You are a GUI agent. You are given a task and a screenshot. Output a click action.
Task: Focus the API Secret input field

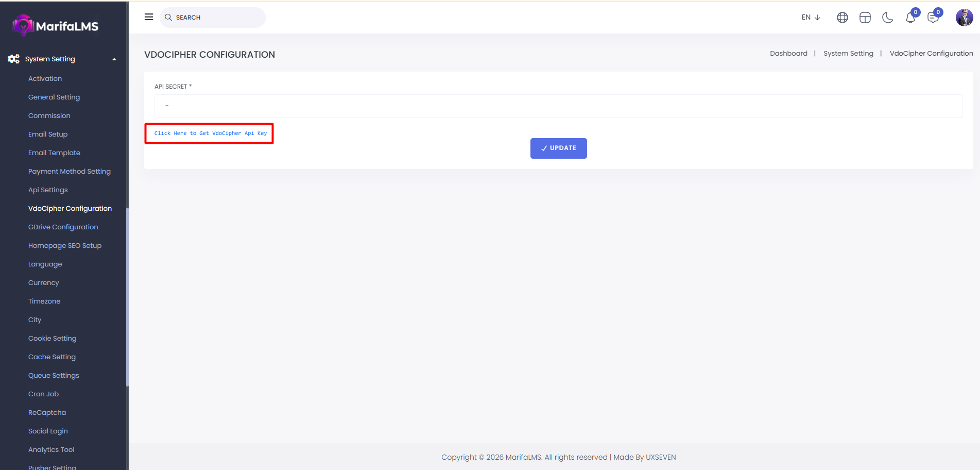click(x=558, y=106)
